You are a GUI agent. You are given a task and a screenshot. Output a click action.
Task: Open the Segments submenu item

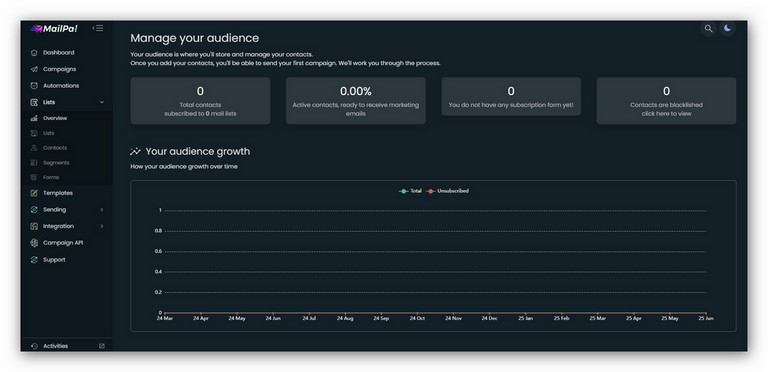click(x=56, y=163)
